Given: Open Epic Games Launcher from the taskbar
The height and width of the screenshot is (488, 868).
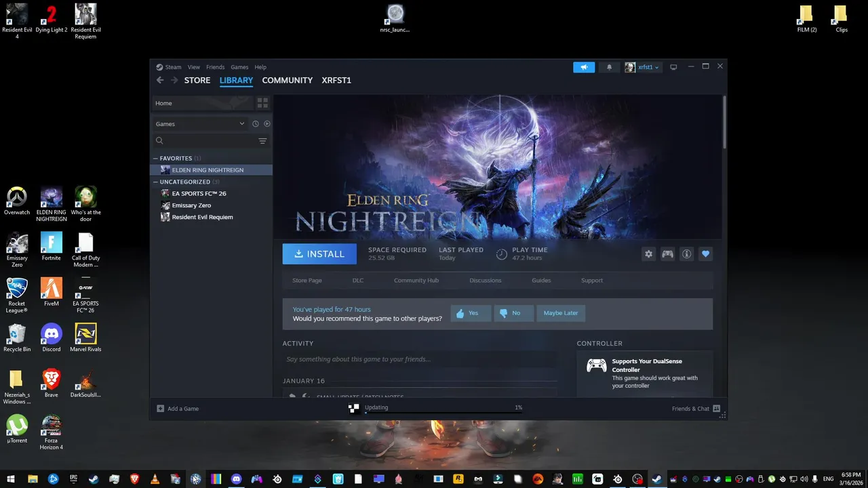Looking at the screenshot, I should (73, 480).
